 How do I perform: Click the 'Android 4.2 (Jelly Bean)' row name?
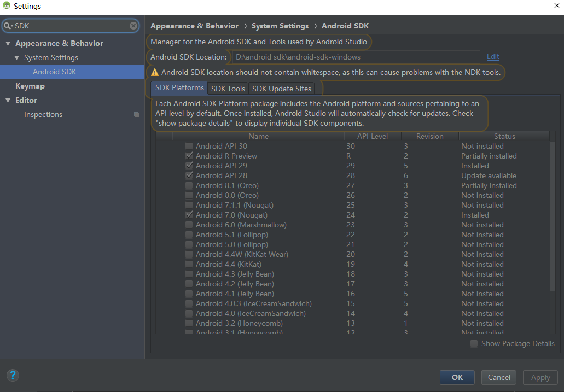pyautogui.click(x=235, y=284)
